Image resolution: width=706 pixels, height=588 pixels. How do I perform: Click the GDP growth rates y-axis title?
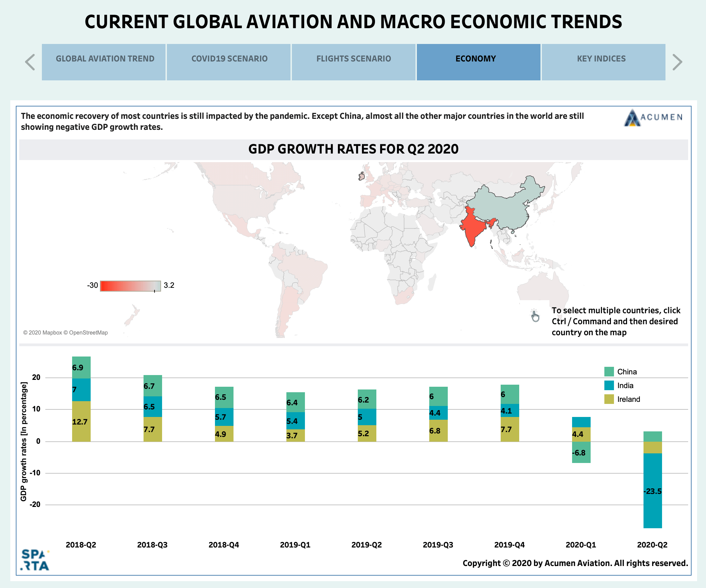click(23, 442)
